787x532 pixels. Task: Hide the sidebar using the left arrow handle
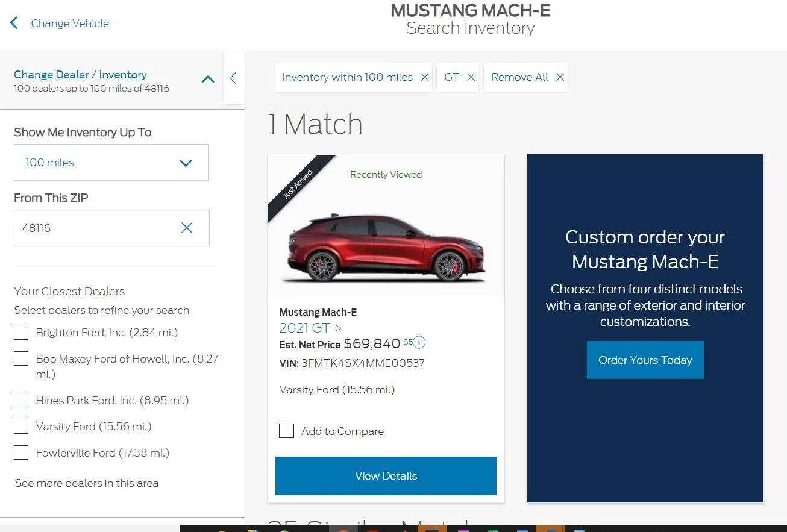[x=233, y=78]
